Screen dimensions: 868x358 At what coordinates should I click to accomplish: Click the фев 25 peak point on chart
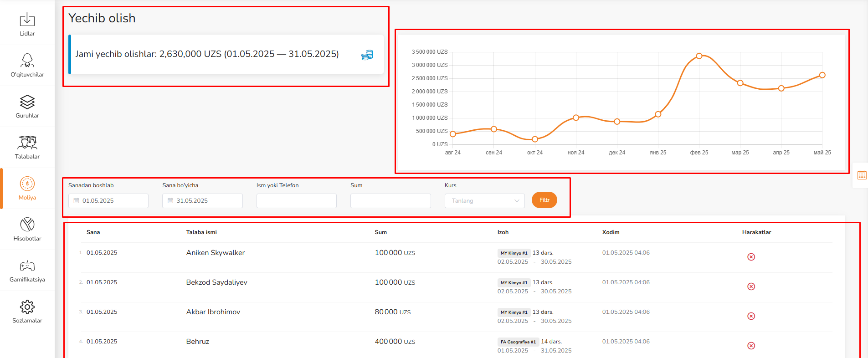pos(699,56)
